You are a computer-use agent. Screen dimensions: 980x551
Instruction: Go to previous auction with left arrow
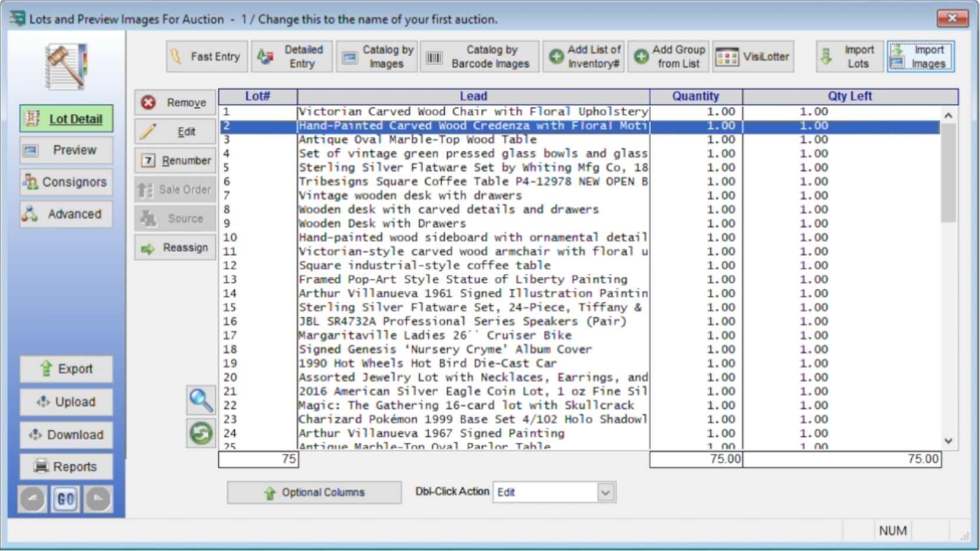pyautogui.click(x=32, y=499)
